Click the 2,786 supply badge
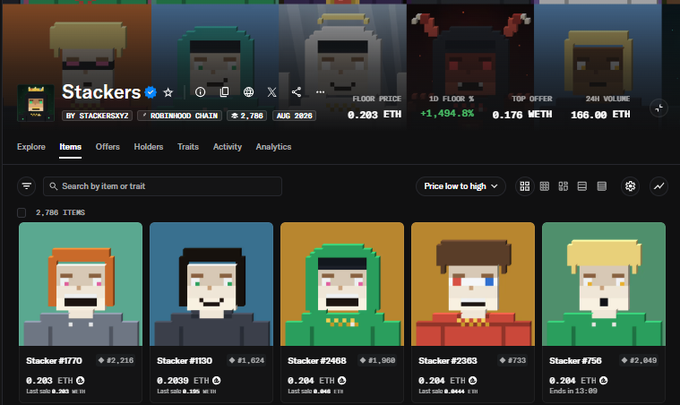 (247, 116)
